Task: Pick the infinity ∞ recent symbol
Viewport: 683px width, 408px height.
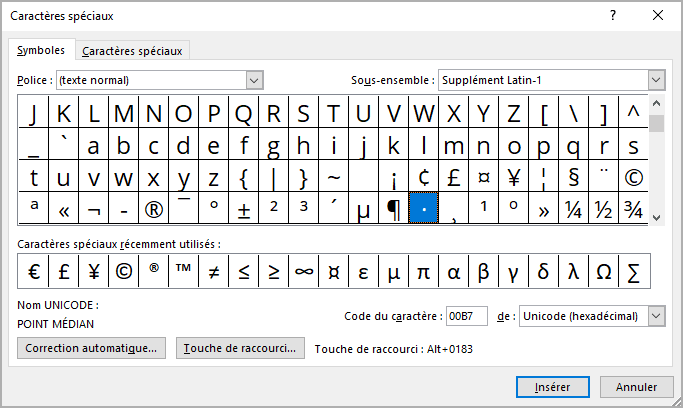Action: click(x=304, y=271)
